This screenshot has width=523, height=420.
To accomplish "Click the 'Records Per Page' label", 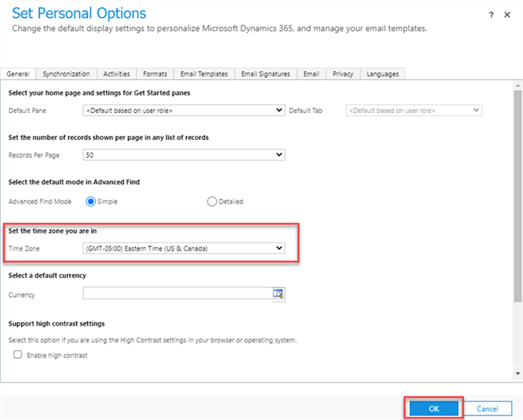I will (34, 155).
